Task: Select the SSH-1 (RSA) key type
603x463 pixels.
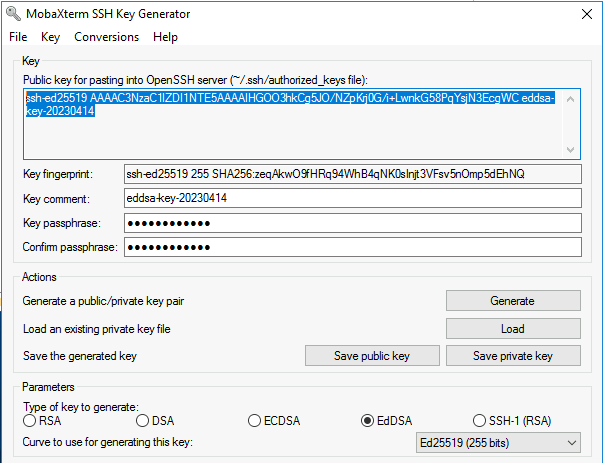Action: click(x=512, y=421)
